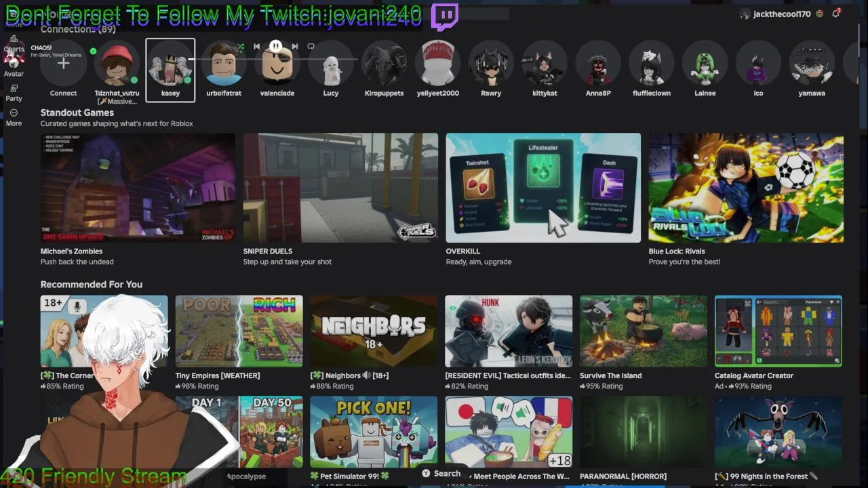
Task: Open kasey's connection avatar
Action: pos(170,64)
